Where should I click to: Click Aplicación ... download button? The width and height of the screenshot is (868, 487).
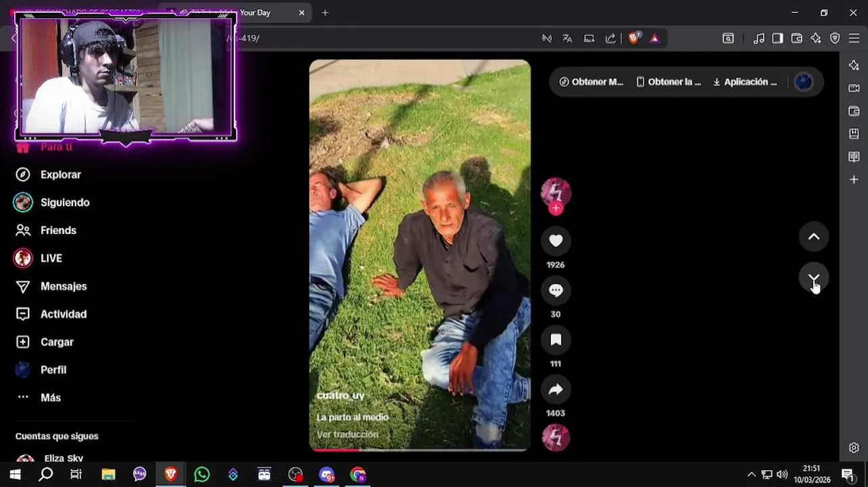coord(745,82)
